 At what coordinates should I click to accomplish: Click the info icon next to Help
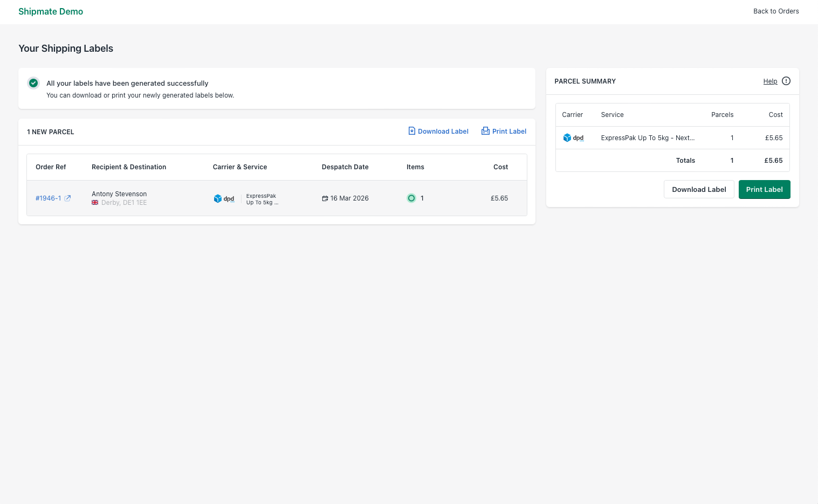(x=786, y=80)
